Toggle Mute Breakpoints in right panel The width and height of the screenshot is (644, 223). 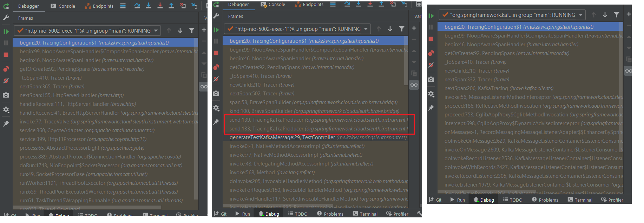pos(431,65)
